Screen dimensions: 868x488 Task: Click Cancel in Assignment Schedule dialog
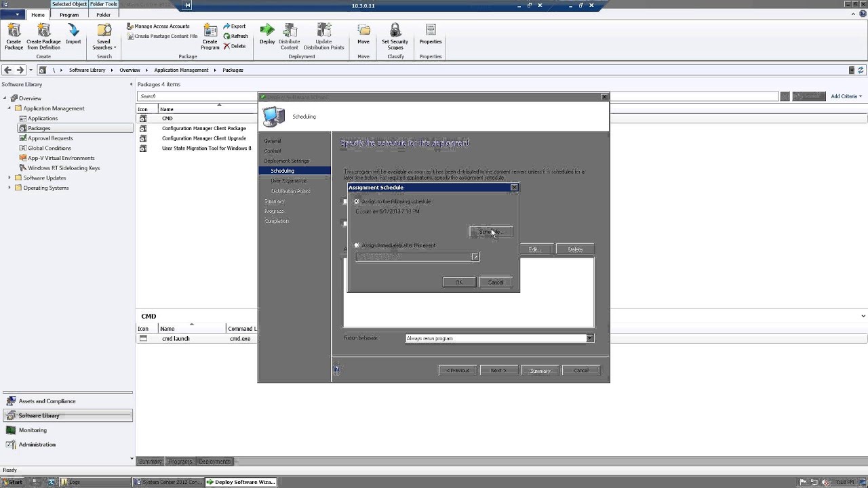click(496, 282)
